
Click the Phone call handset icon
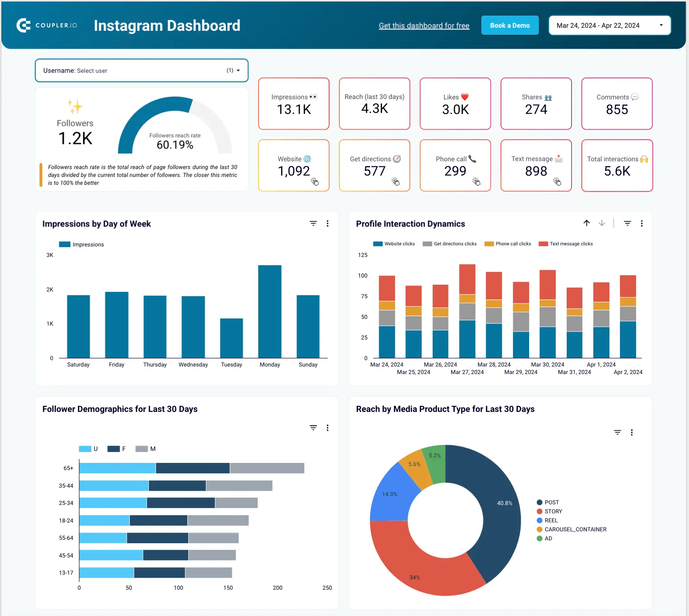472,159
